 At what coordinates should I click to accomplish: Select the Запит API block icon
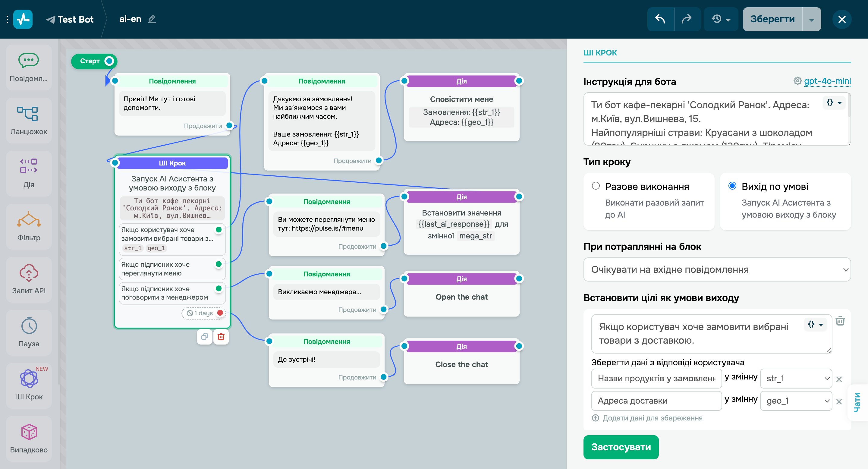pos(29,272)
